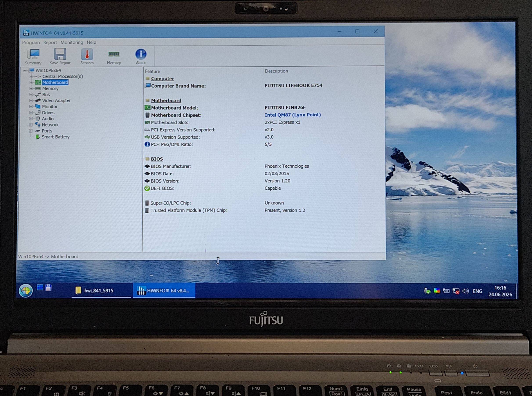
Task: Click the status bar path text
Action: [48, 256]
